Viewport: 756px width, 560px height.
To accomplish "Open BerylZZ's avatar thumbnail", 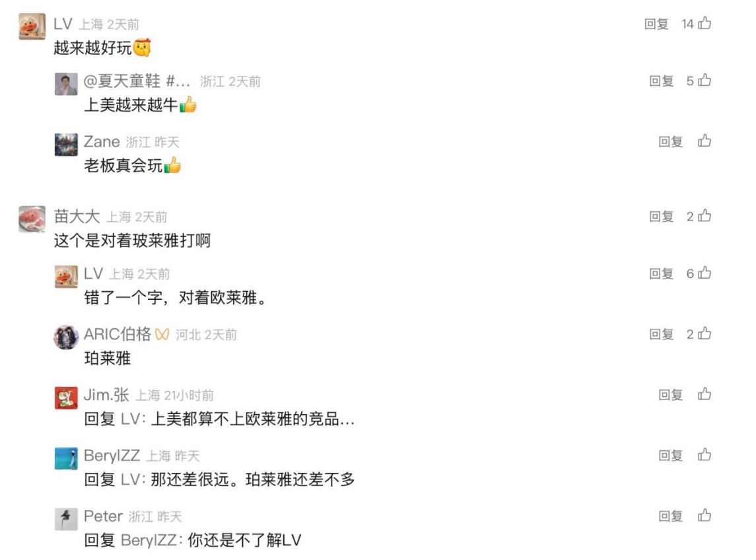I will 66,458.
